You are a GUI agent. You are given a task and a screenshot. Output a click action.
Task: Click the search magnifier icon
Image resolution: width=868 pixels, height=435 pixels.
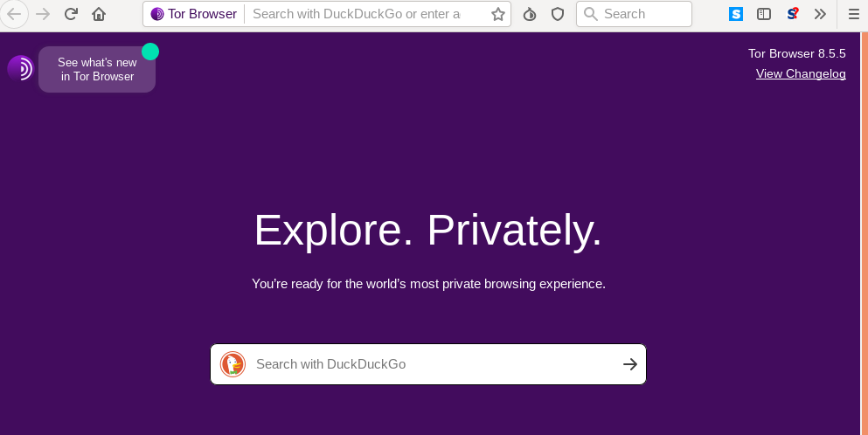(x=591, y=14)
